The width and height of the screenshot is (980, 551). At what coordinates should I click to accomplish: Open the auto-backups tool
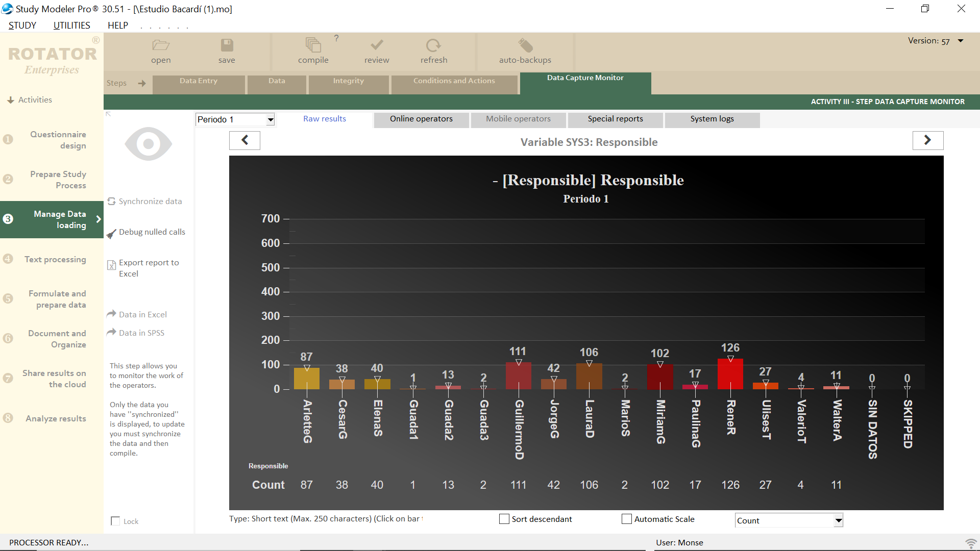pos(525,50)
